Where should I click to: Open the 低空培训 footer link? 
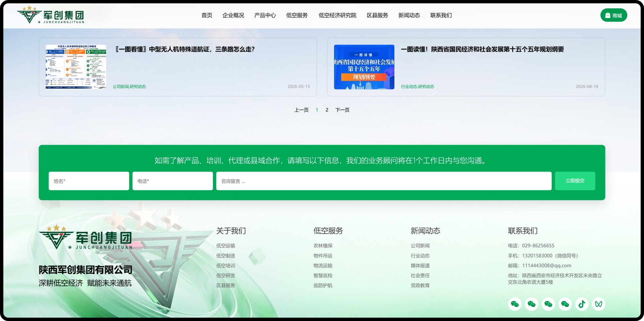(x=226, y=266)
